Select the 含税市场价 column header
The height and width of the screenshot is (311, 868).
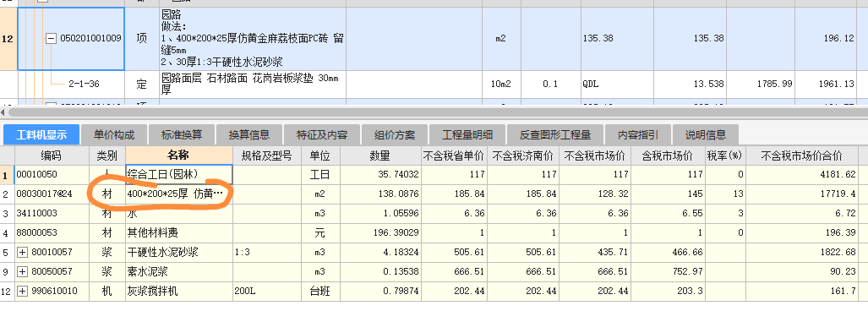(668, 155)
